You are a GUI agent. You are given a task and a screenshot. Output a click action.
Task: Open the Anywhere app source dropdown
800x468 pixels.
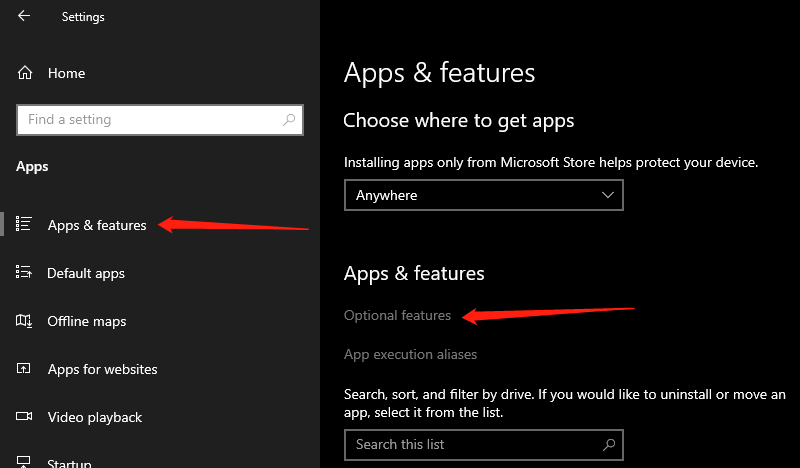(484, 195)
